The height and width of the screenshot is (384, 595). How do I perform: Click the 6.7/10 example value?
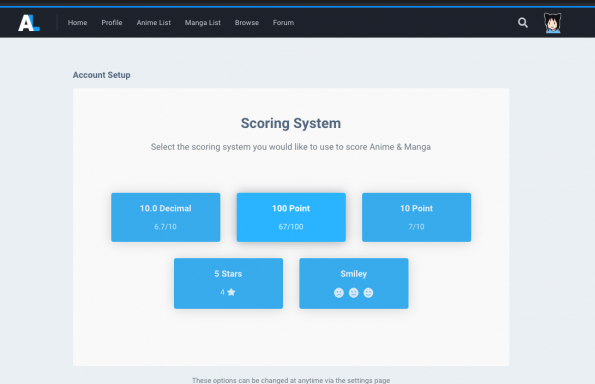pyautogui.click(x=165, y=227)
